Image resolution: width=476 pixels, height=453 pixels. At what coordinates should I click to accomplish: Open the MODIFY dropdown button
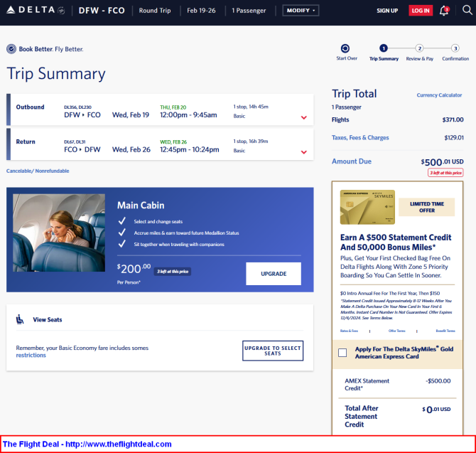click(x=301, y=11)
